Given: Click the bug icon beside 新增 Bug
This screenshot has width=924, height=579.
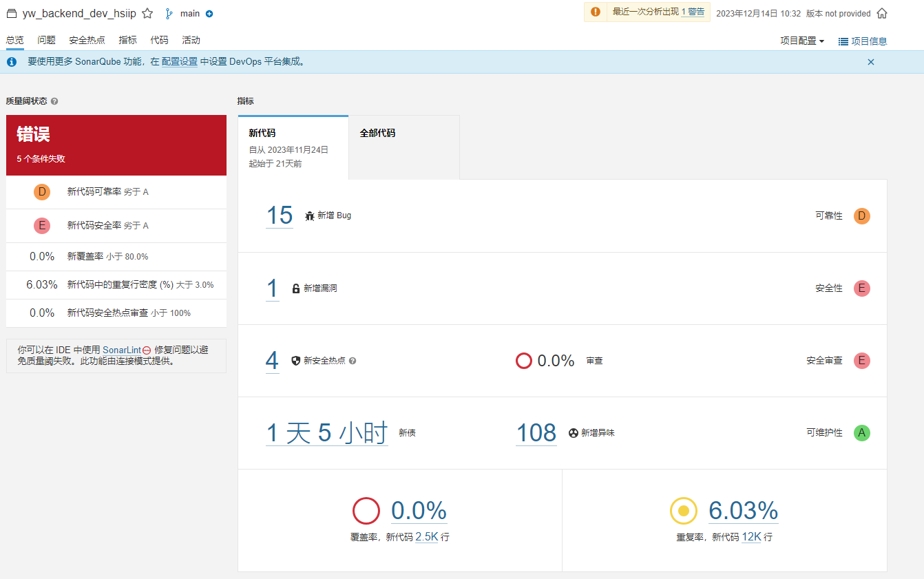Looking at the screenshot, I should point(310,215).
